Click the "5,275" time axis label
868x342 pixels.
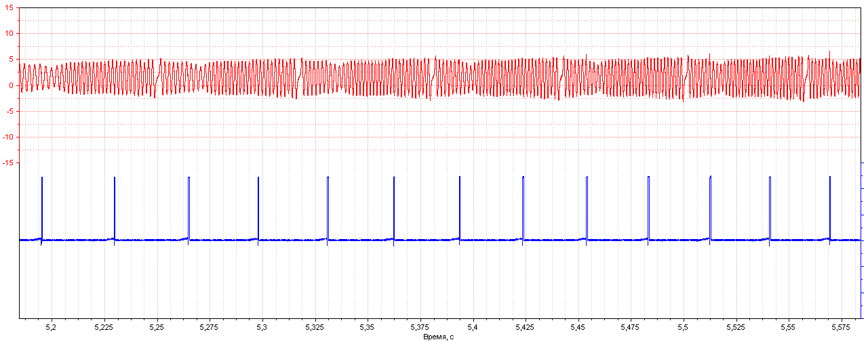click(x=210, y=327)
